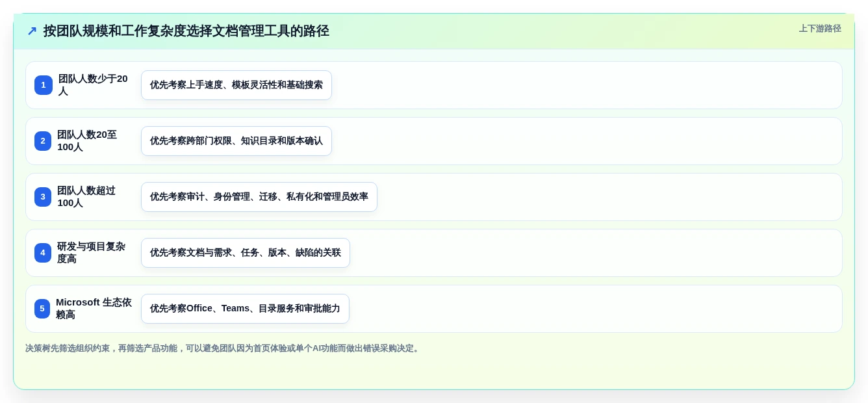The height and width of the screenshot is (403, 868).
Task: Click the heading 按团队规模和工作复杂度选择文档管理工具的路径
Action: pos(186,31)
